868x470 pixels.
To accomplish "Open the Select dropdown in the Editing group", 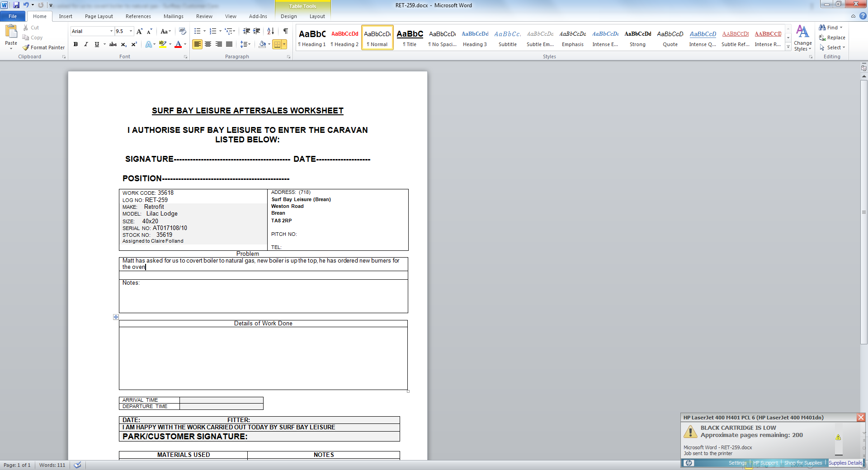I will point(832,47).
